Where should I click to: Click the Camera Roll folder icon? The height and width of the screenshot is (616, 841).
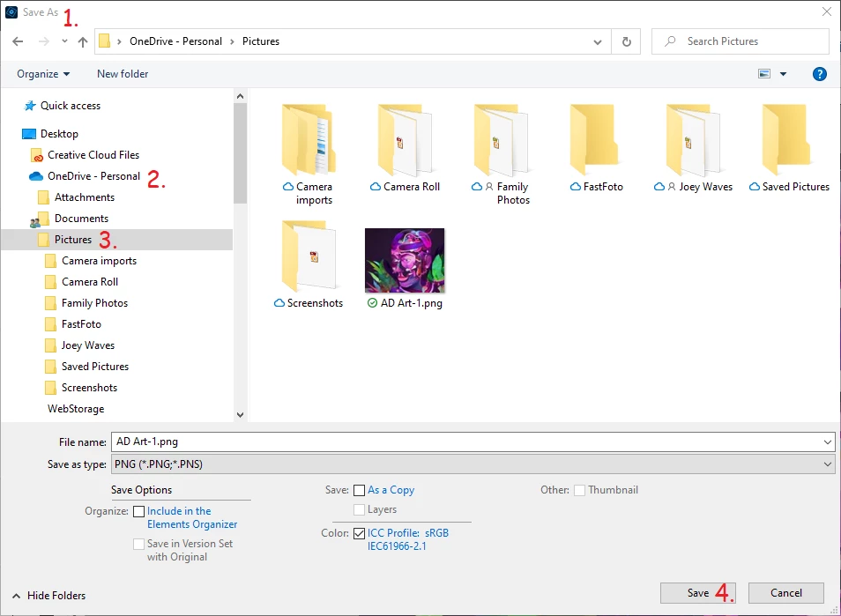[405, 139]
